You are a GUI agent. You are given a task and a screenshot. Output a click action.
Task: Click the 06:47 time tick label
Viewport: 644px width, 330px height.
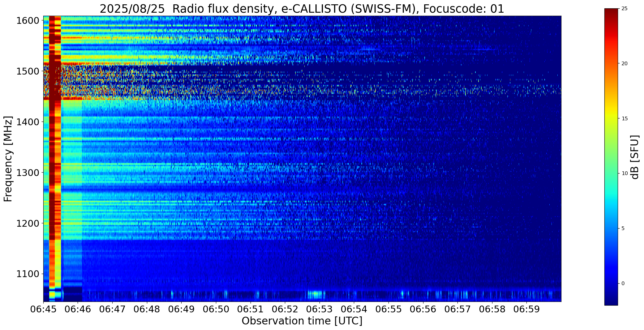tap(113, 309)
